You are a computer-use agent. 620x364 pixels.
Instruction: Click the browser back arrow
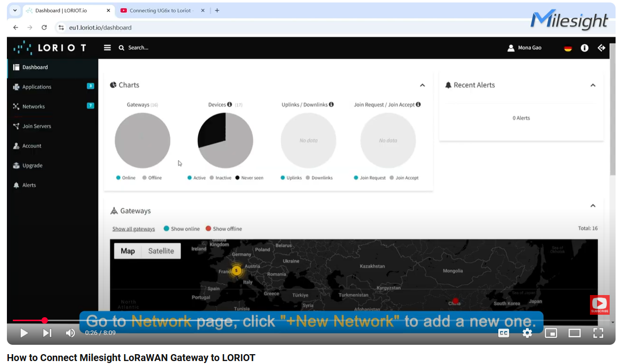(16, 28)
